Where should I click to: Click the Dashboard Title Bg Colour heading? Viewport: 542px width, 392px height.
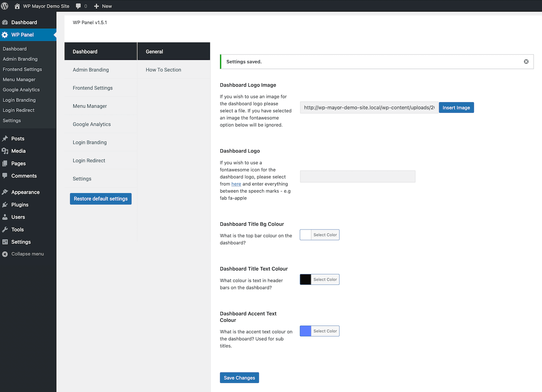click(x=252, y=224)
